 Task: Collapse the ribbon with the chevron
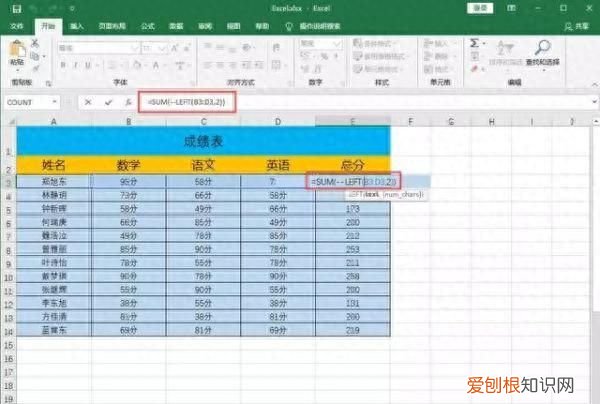(594, 84)
